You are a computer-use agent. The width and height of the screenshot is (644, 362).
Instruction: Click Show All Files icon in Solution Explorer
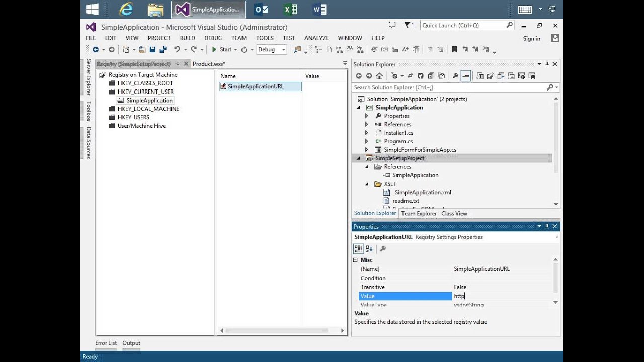[x=441, y=76]
